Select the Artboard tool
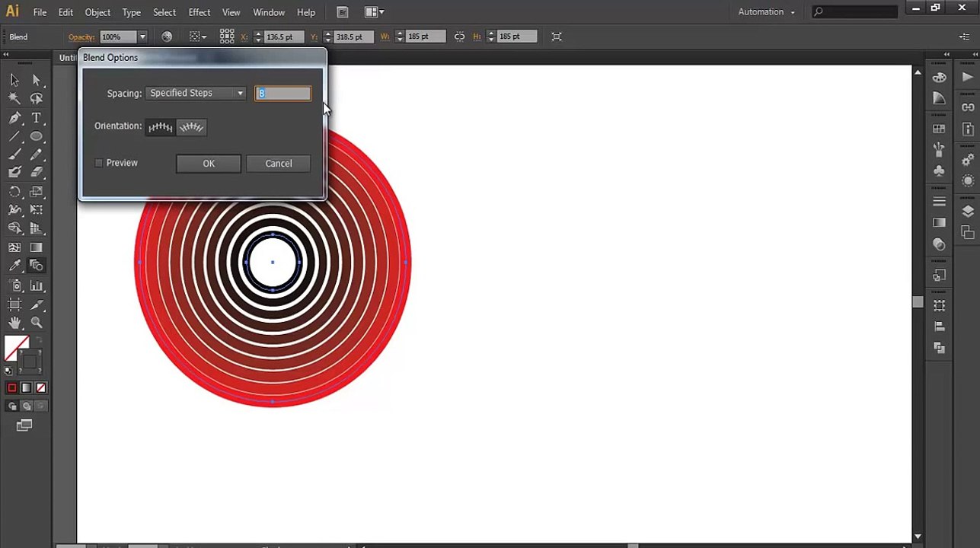The image size is (980, 548). pos(14,304)
